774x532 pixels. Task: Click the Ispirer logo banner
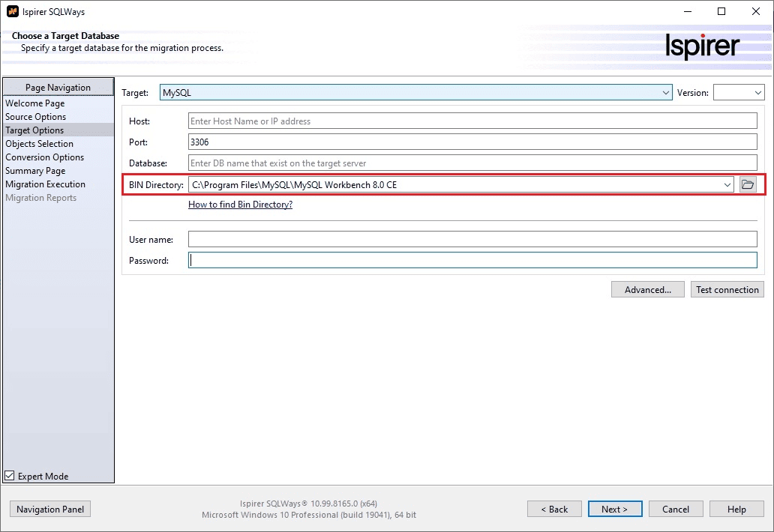tap(703, 46)
